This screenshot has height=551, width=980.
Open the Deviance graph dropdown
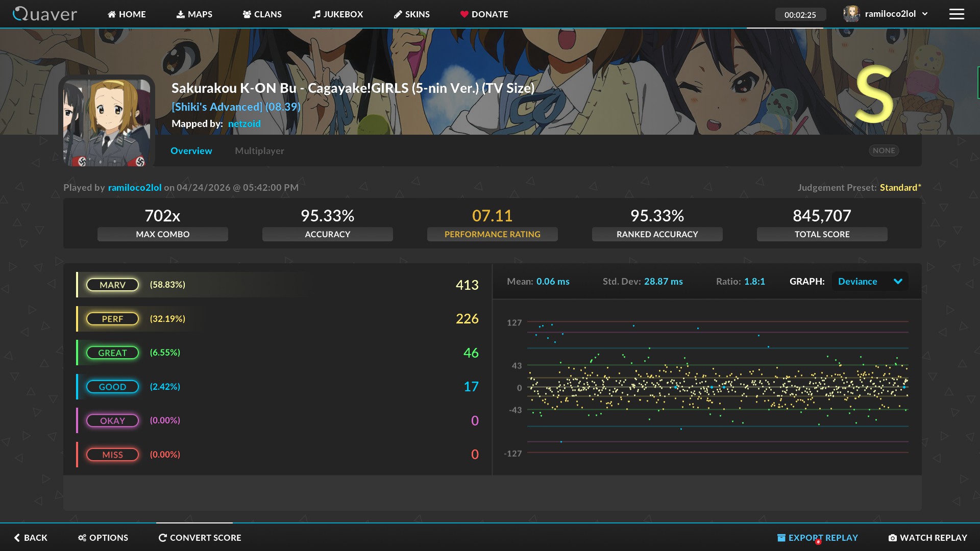[x=870, y=281]
